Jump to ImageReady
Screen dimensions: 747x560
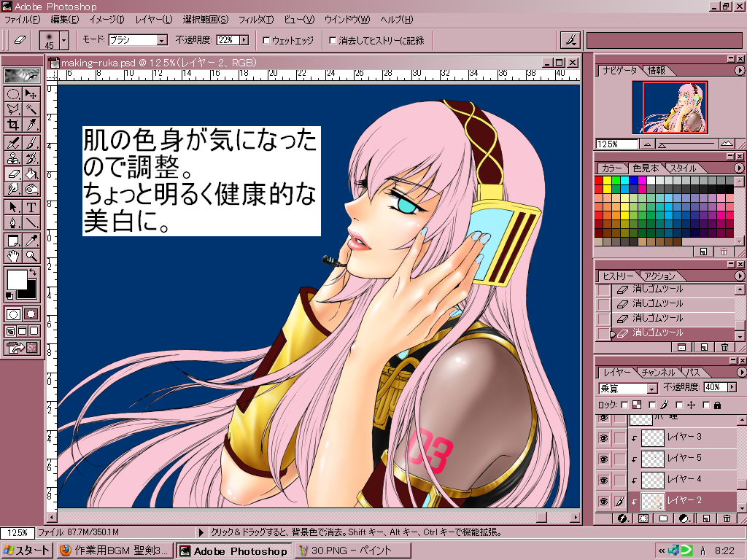coord(22,348)
